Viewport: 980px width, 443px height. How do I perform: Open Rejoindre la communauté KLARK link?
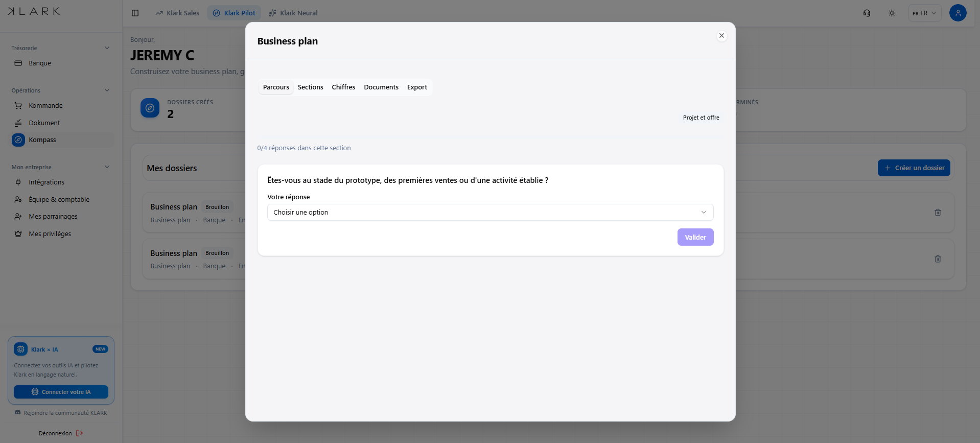(x=61, y=413)
